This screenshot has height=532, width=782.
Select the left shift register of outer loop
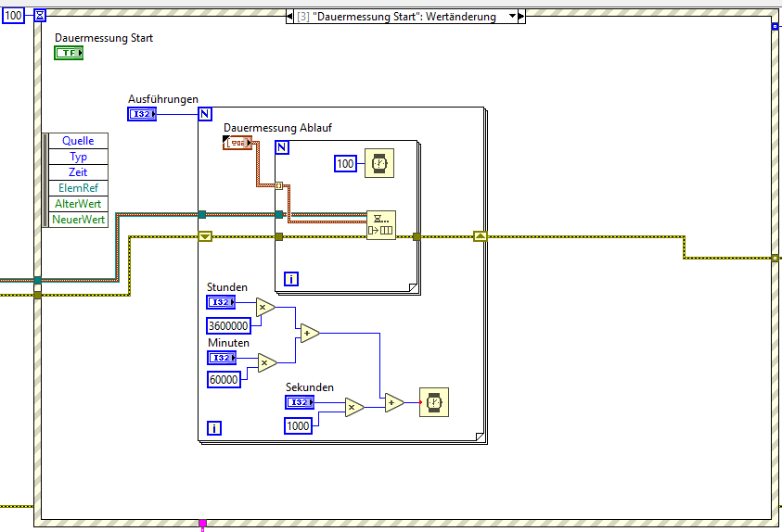click(205, 236)
